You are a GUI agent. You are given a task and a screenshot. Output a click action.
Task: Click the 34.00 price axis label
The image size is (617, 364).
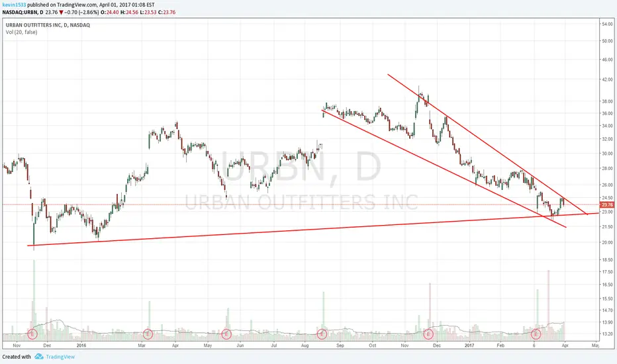(607, 126)
